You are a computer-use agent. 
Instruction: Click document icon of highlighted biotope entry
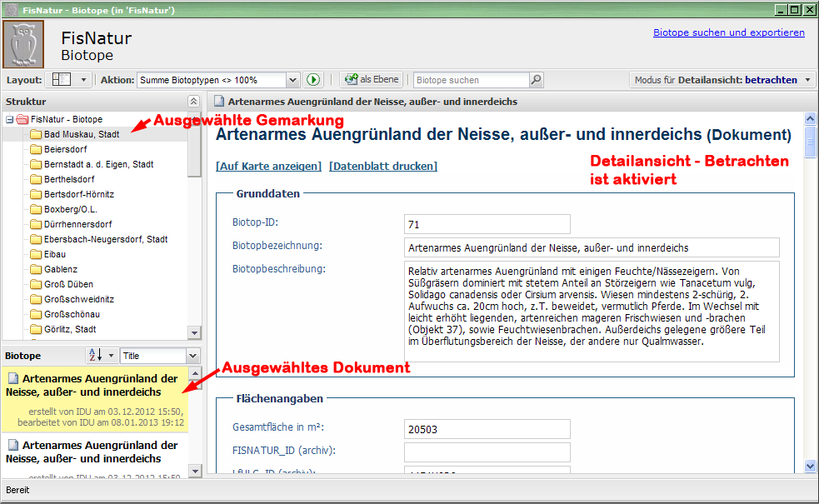[x=12, y=378]
